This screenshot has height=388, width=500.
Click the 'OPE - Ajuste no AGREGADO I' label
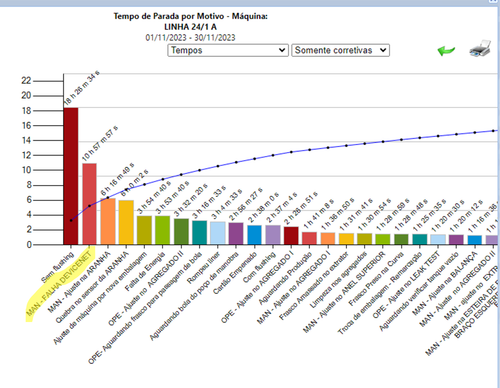257,287
